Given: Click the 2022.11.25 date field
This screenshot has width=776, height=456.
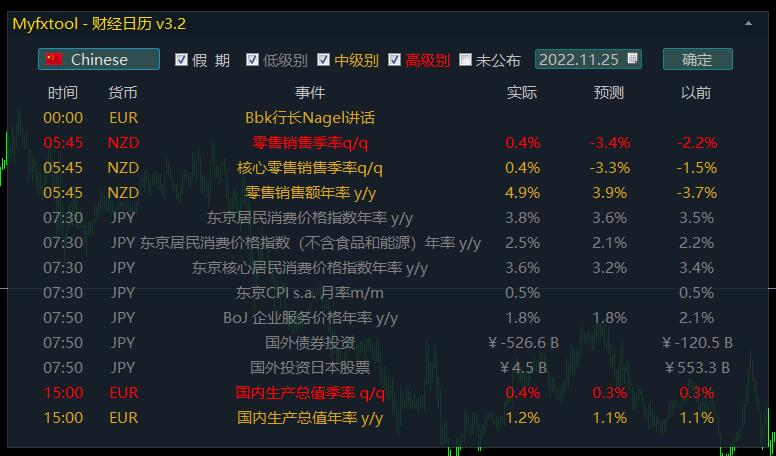Looking at the screenshot, I should [x=588, y=59].
